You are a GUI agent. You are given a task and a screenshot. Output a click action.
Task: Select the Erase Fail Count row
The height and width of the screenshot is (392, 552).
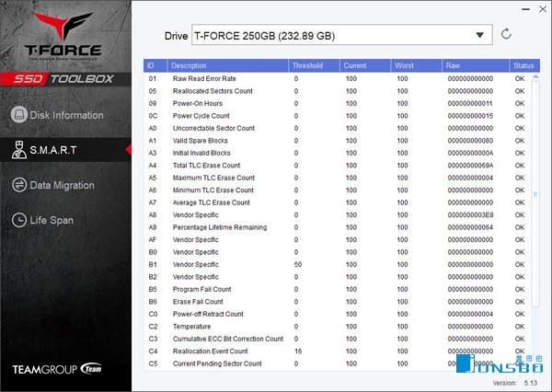338,302
